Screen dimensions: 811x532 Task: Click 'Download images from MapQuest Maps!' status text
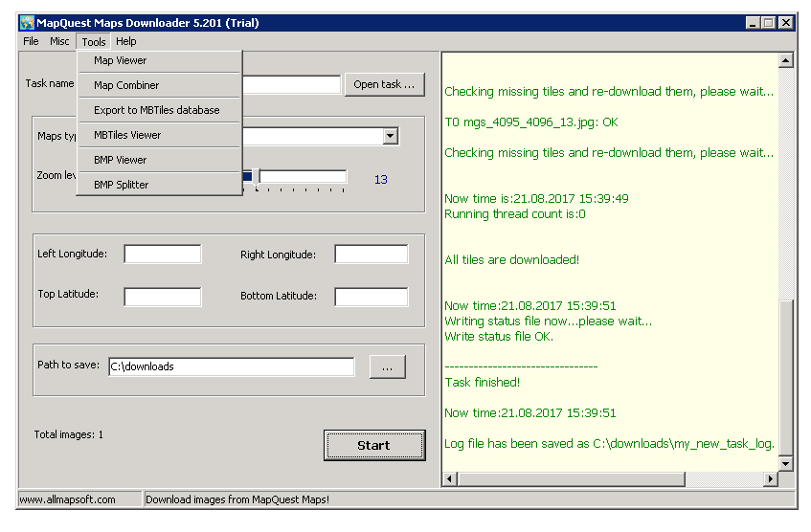[237, 499]
